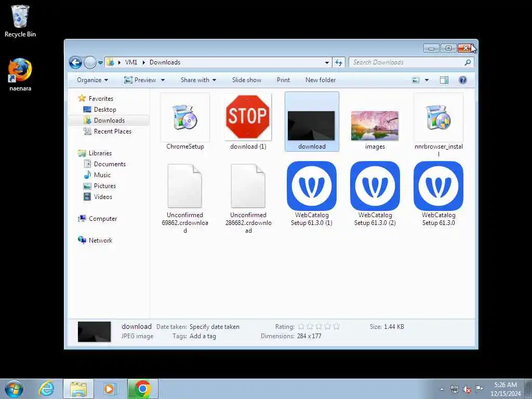532x399 pixels.
Task: Select Network in the navigation pane
Action: pos(100,241)
